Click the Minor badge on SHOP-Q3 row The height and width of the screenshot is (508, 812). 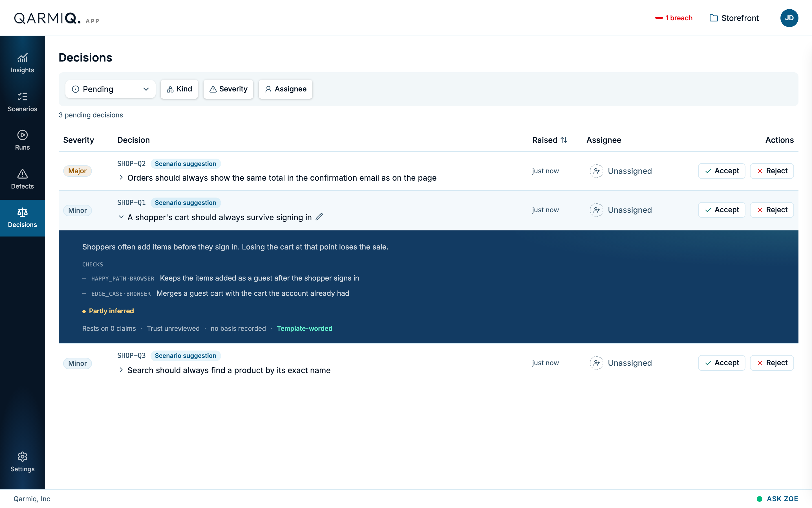(77, 363)
